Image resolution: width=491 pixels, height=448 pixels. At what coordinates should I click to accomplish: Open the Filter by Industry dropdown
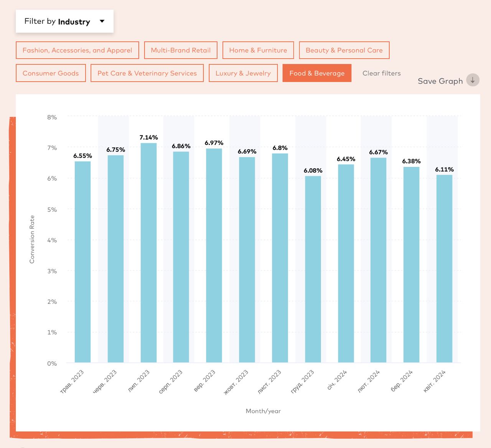[64, 21]
